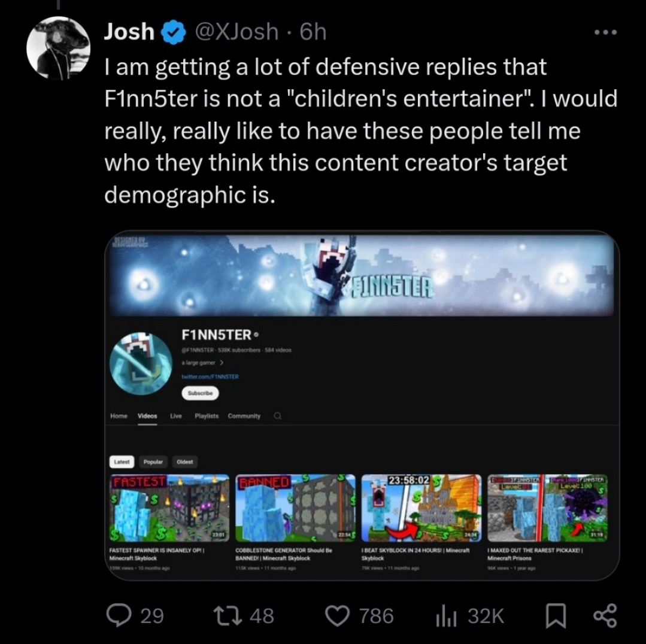Expand channel description 'a large gamer' chevron
This screenshot has width=646, height=644.
pos(222,363)
